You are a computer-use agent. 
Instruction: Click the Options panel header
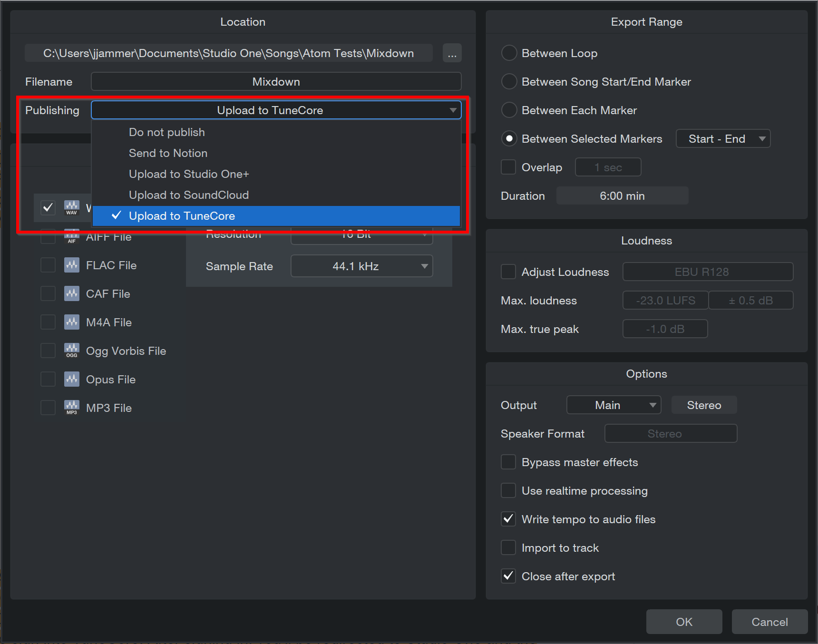[x=647, y=374]
